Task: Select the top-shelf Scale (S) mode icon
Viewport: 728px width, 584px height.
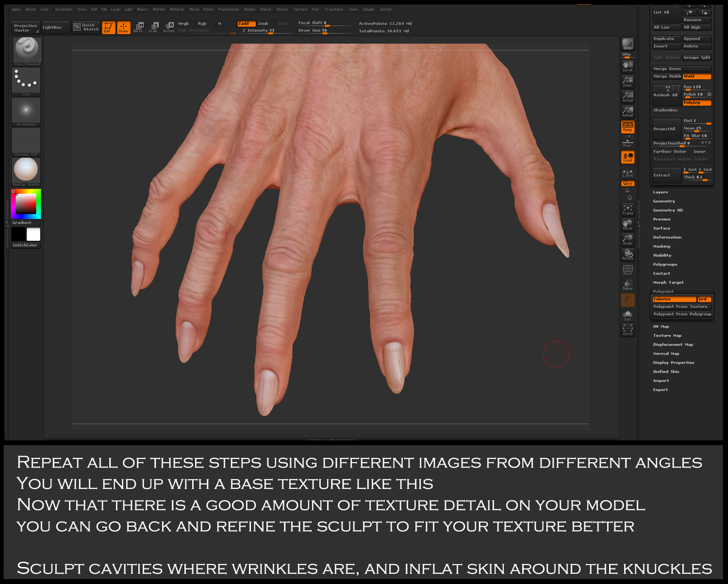Action: coord(154,27)
